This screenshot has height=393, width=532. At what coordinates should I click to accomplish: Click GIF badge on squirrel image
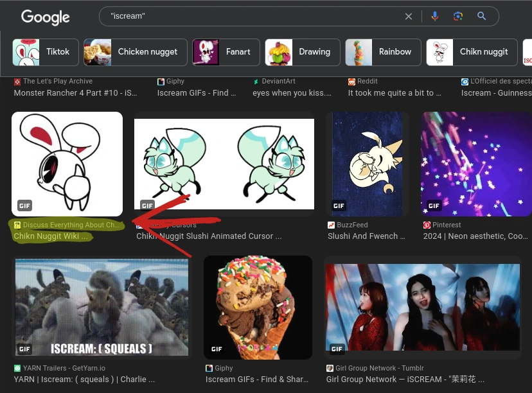tap(24, 349)
